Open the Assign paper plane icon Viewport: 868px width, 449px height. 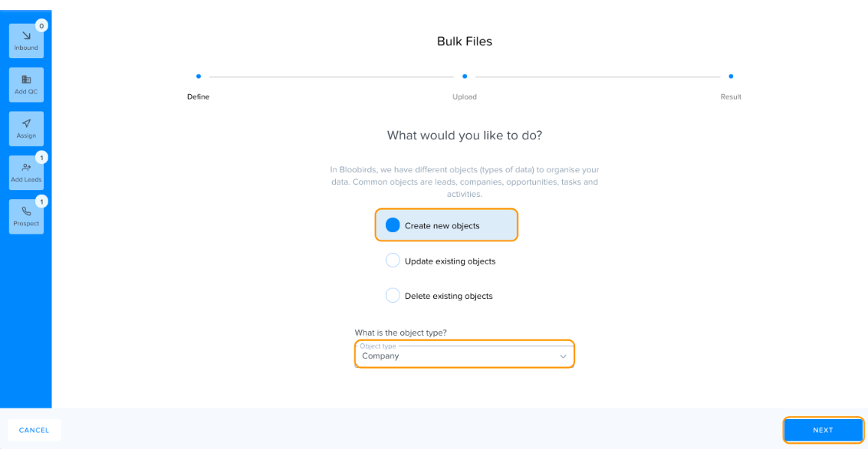26,123
